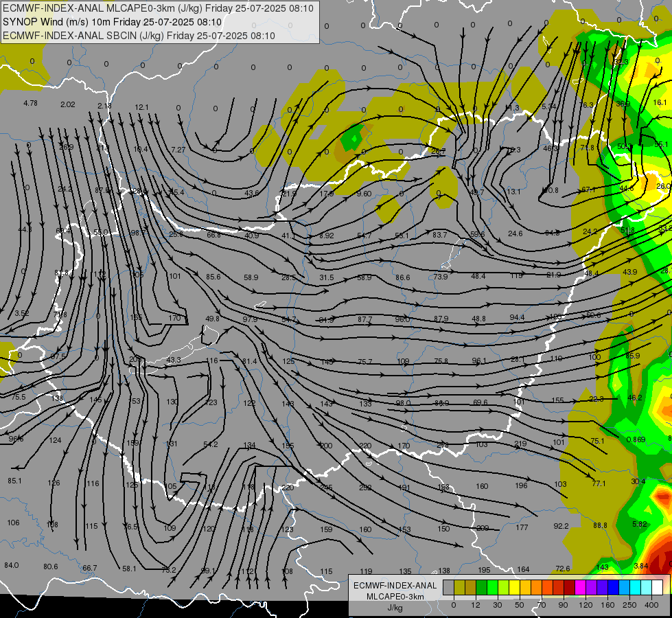Click the map value "7.27"
Image resolution: width=672 pixels, height=618 pixels.
coord(178,150)
